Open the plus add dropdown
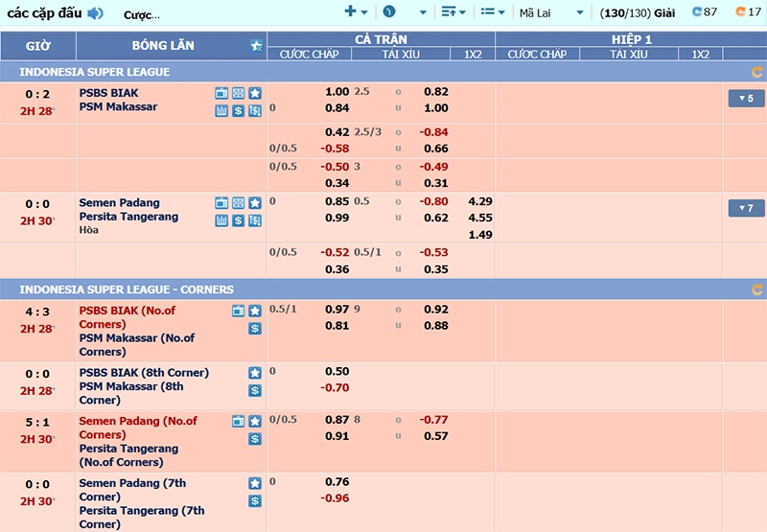Screen dimensions: 767x532 [x=356, y=12]
